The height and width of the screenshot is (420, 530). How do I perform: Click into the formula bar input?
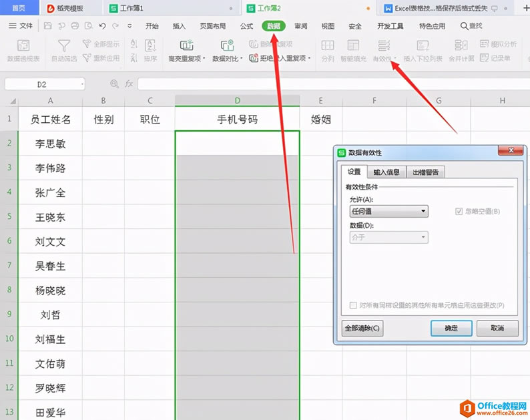[334, 84]
